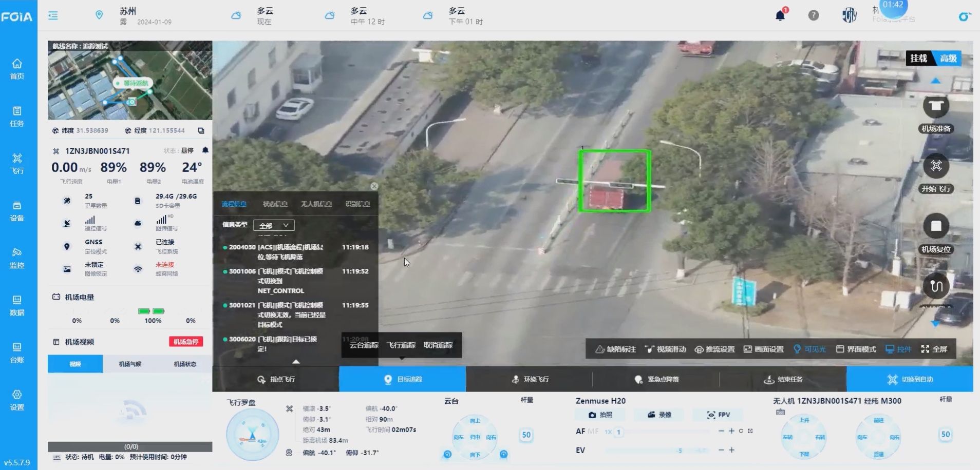Switch to the 挂载 payload toggle
Screen dimensions: 980x470
[919, 58]
